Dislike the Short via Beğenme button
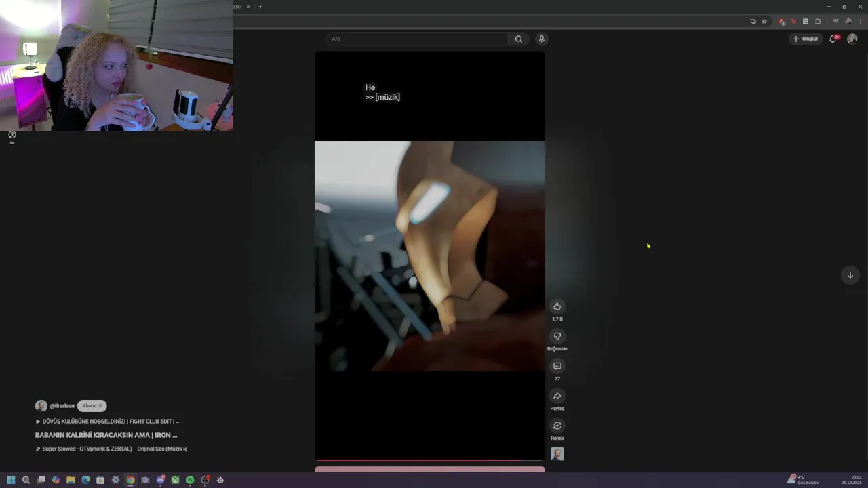This screenshot has height=488, width=868. click(x=557, y=336)
